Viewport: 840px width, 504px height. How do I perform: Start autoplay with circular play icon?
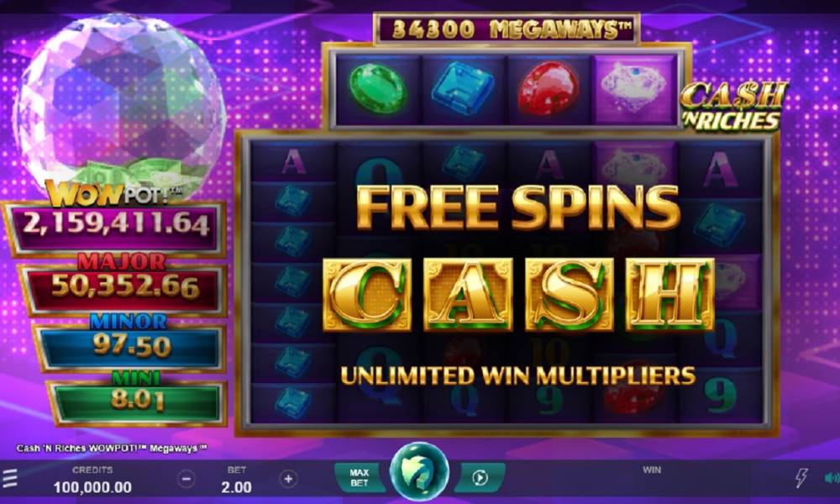pyautogui.click(x=480, y=477)
